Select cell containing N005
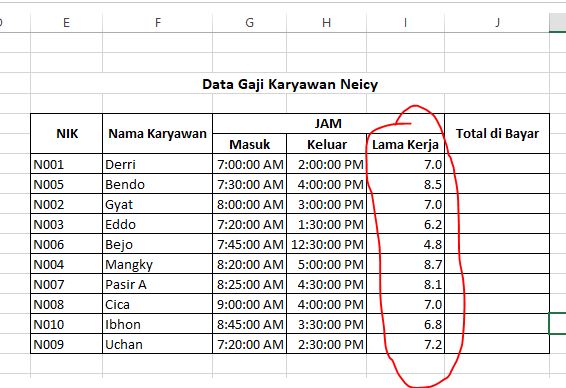This screenshot has width=566, height=388. pos(67,184)
